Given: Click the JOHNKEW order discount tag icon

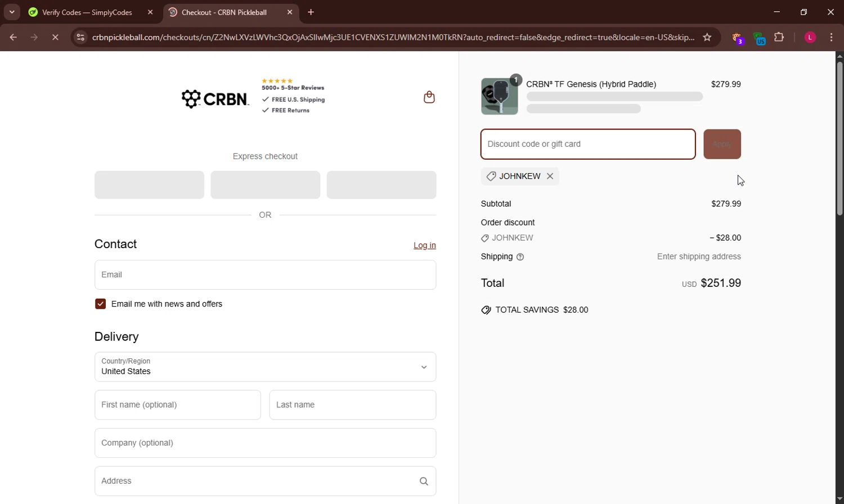Looking at the screenshot, I should click(484, 238).
